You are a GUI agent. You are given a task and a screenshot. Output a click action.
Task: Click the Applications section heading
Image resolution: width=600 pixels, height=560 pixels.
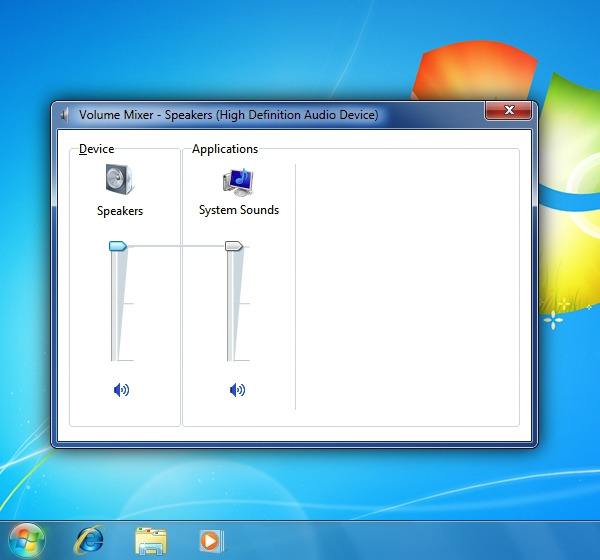[225, 149]
